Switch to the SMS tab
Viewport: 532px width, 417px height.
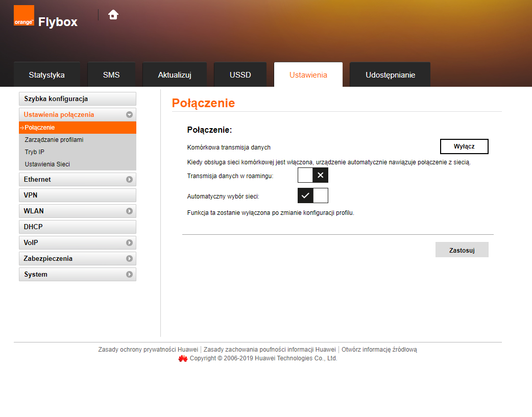[x=111, y=74]
